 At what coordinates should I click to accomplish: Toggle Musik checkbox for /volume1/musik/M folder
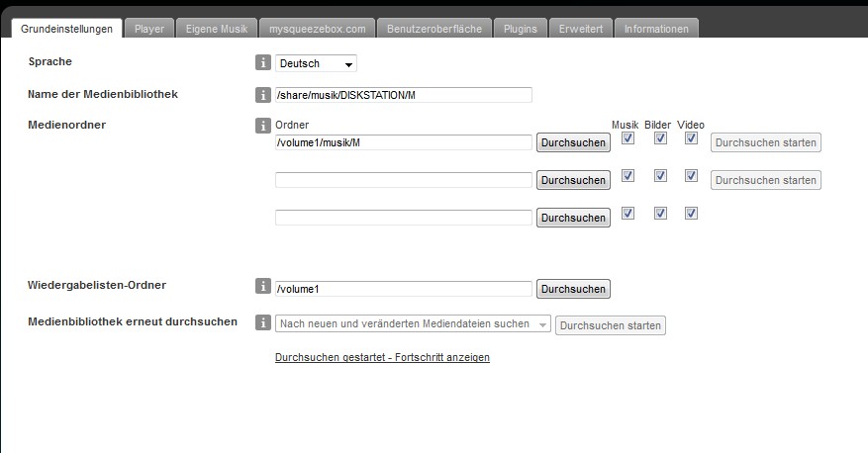click(x=627, y=138)
